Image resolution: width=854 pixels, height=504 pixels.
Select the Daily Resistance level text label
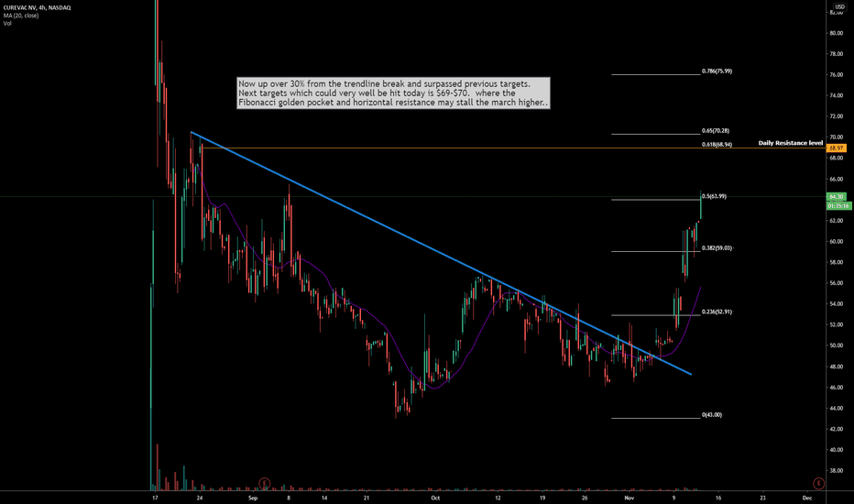[x=790, y=143]
